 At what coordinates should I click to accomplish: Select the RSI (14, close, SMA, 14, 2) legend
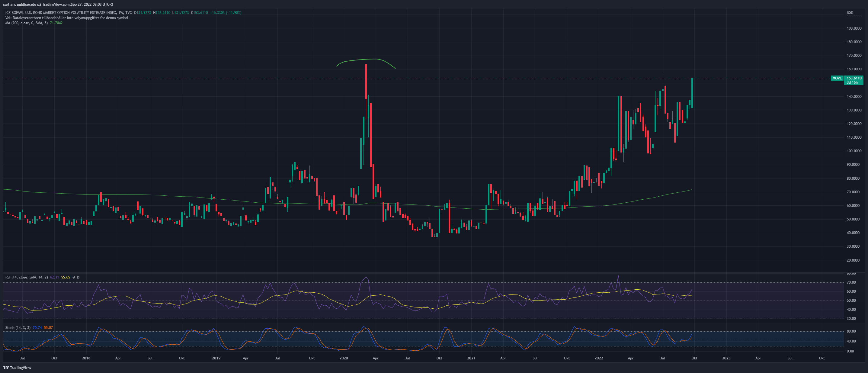coord(26,277)
